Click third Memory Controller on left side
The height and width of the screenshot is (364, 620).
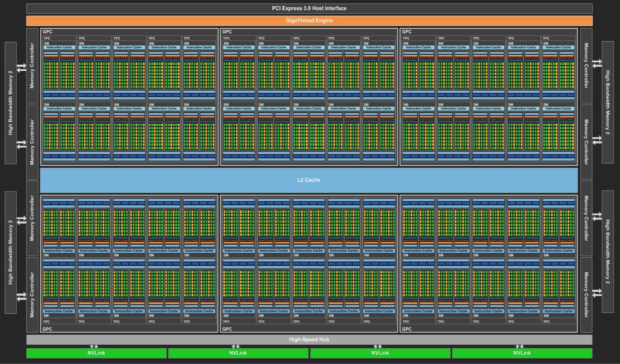(x=32, y=218)
